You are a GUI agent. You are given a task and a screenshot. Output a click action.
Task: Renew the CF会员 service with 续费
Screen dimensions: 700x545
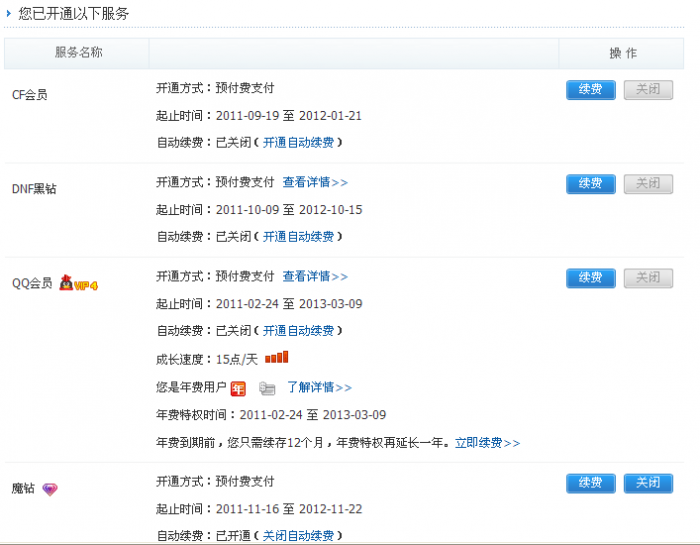click(591, 90)
